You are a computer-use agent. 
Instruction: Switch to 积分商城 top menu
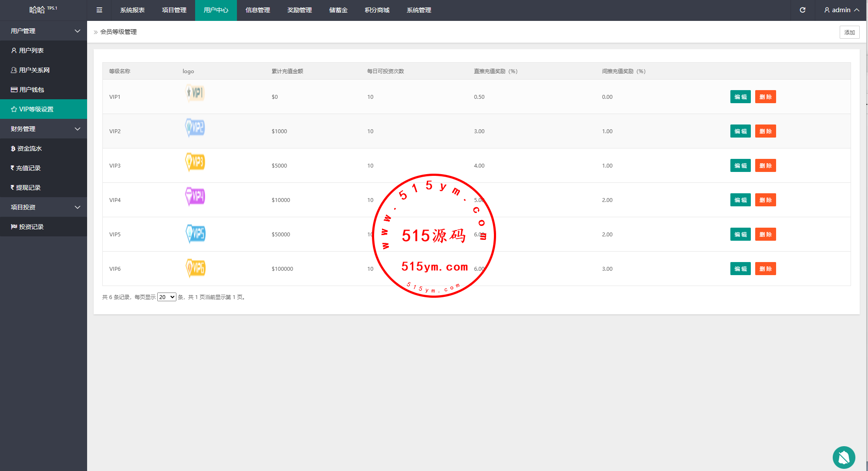[x=377, y=10]
